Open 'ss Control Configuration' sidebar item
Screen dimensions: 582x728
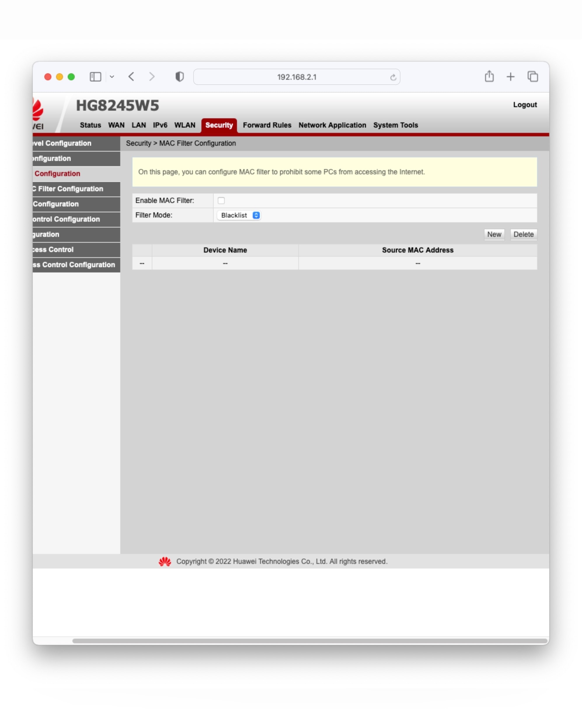click(x=76, y=265)
